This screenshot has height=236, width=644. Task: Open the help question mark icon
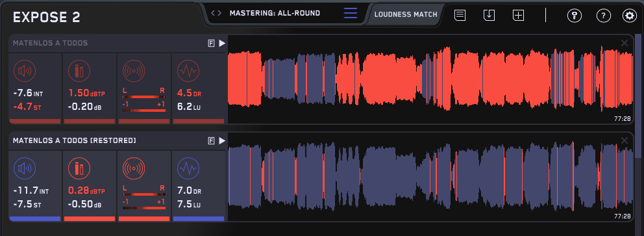click(603, 16)
